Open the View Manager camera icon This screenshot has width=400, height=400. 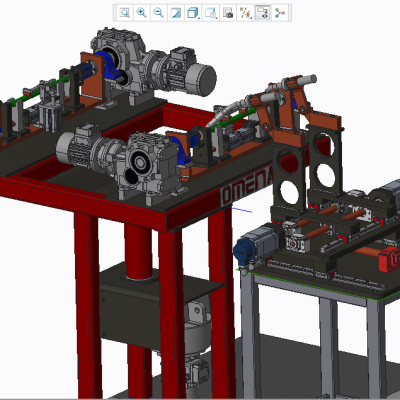(x=228, y=13)
